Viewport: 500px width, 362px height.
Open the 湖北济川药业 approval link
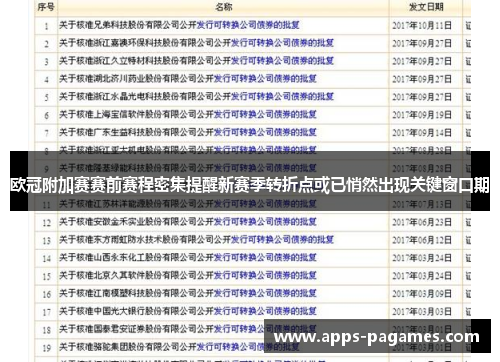[x=188, y=79]
